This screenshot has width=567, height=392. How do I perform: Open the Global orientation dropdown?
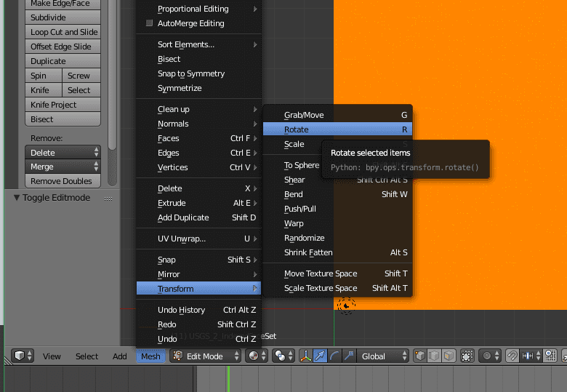tap(383, 356)
